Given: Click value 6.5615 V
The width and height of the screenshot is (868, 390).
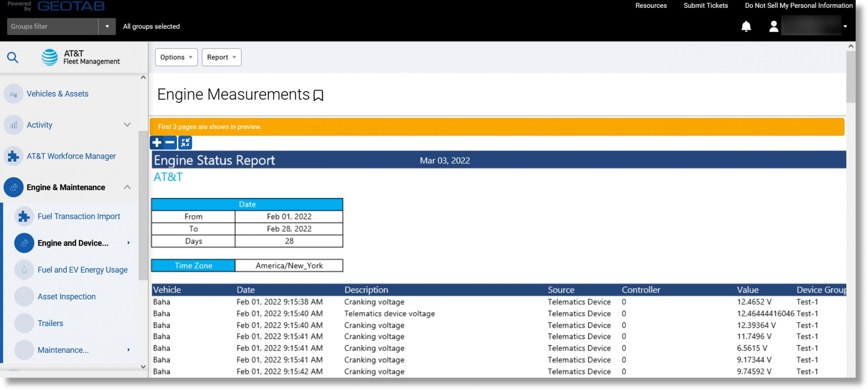Looking at the screenshot, I should (752, 348).
